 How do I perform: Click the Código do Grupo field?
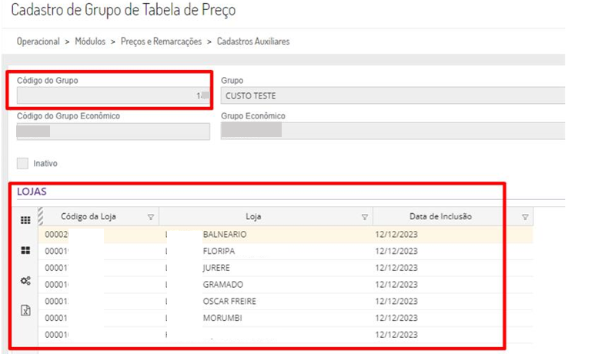click(x=113, y=95)
